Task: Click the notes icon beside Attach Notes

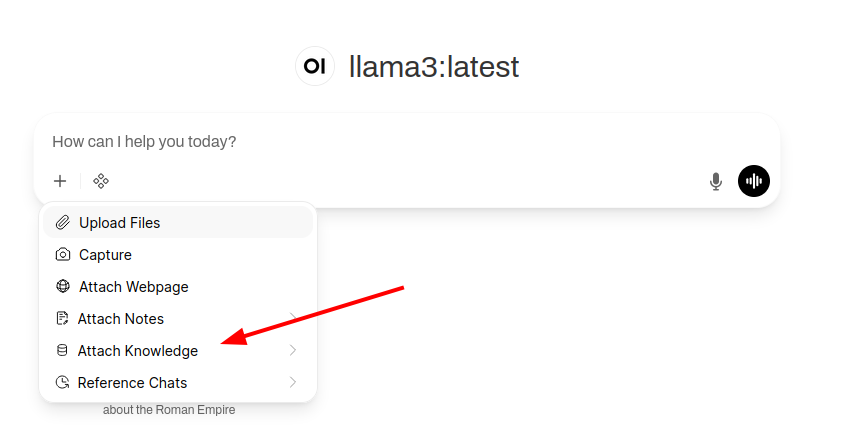Action: click(62, 319)
